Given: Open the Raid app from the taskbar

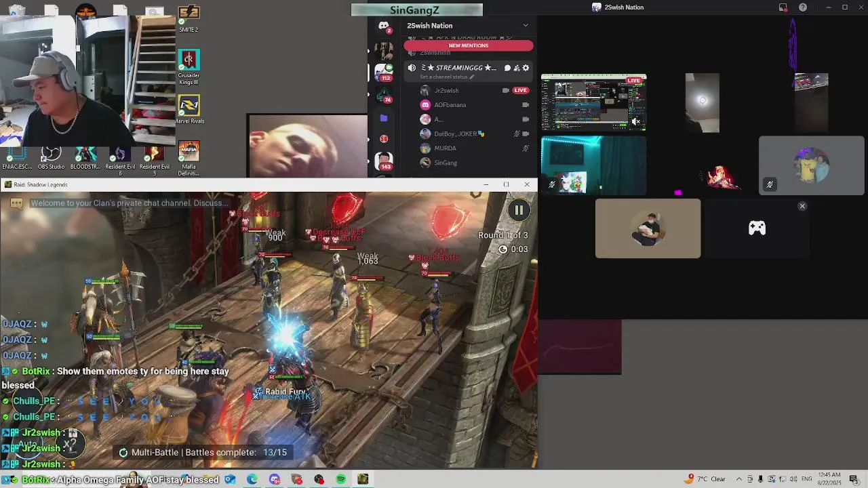Looking at the screenshot, I should click(x=363, y=479).
